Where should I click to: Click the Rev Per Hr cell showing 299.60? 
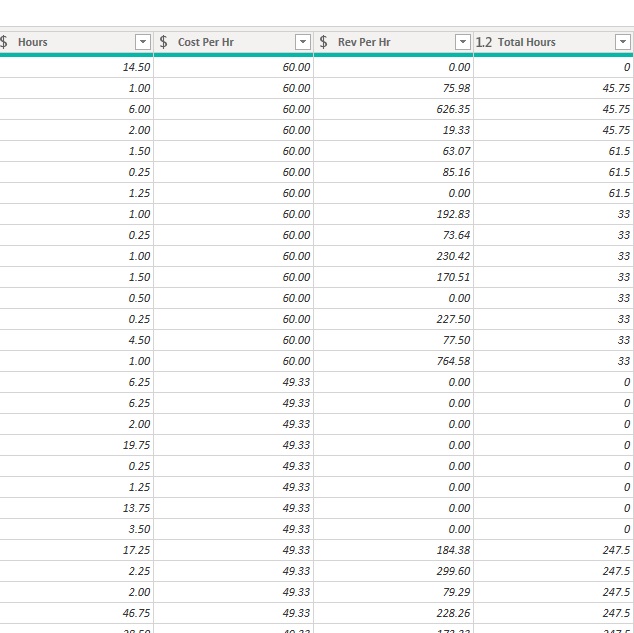click(x=393, y=571)
